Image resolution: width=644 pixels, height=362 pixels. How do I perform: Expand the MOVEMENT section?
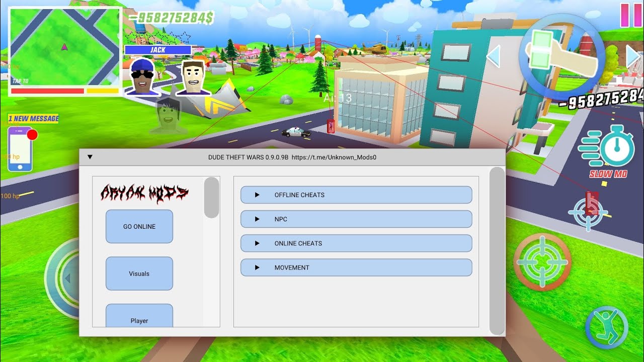(356, 267)
